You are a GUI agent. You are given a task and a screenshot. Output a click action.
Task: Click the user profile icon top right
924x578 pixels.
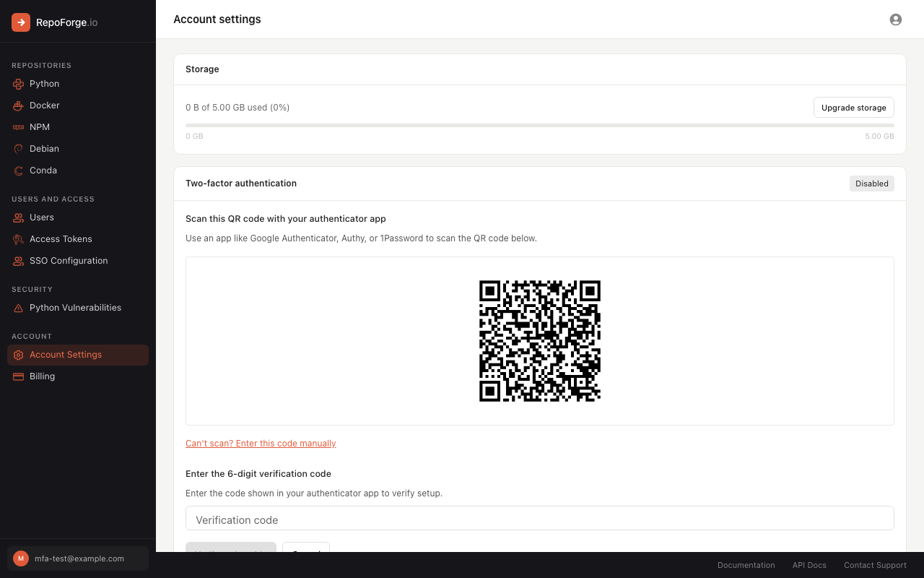click(895, 20)
